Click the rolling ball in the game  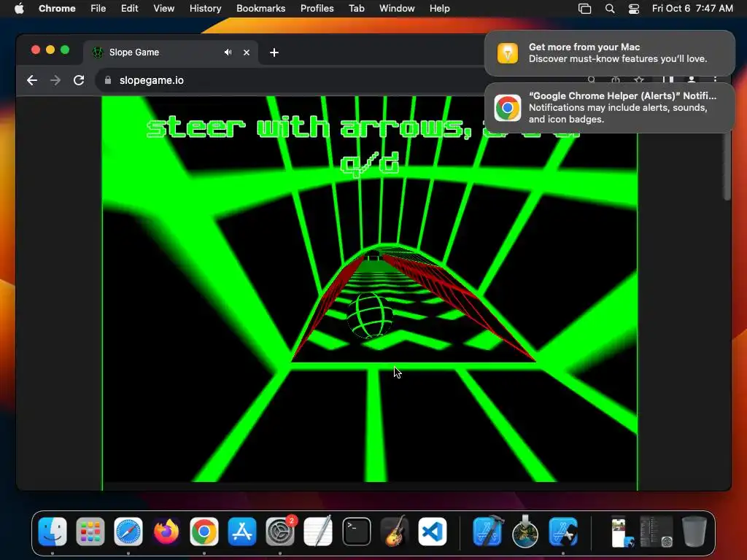pos(370,316)
